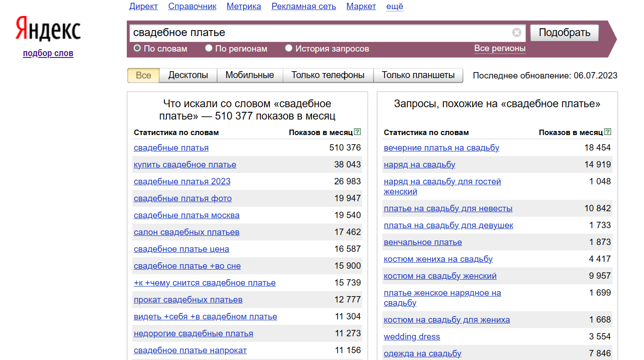Open the 'свадебное платье цена' link

point(182,249)
